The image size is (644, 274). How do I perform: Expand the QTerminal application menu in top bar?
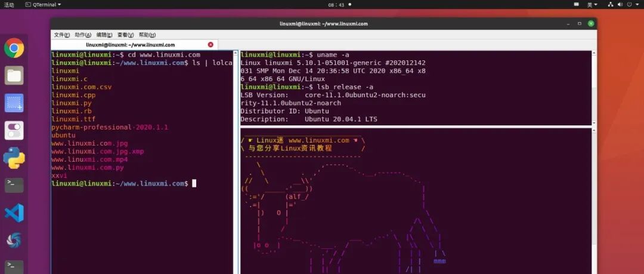point(43,5)
